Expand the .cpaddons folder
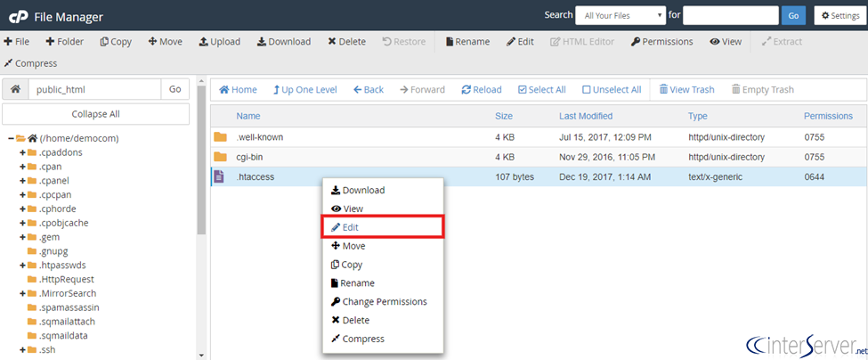Viewport: 868px width, 360px height. coord(22,152)
